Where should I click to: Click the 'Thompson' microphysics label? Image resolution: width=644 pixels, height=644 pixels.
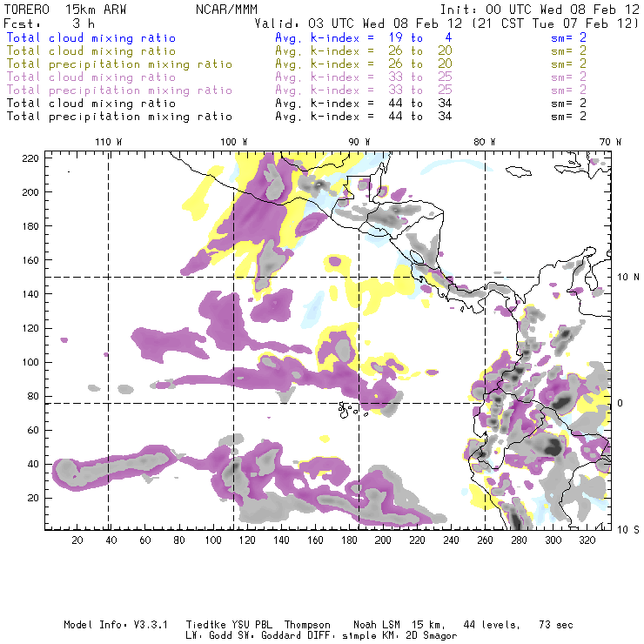pos(307,625)
